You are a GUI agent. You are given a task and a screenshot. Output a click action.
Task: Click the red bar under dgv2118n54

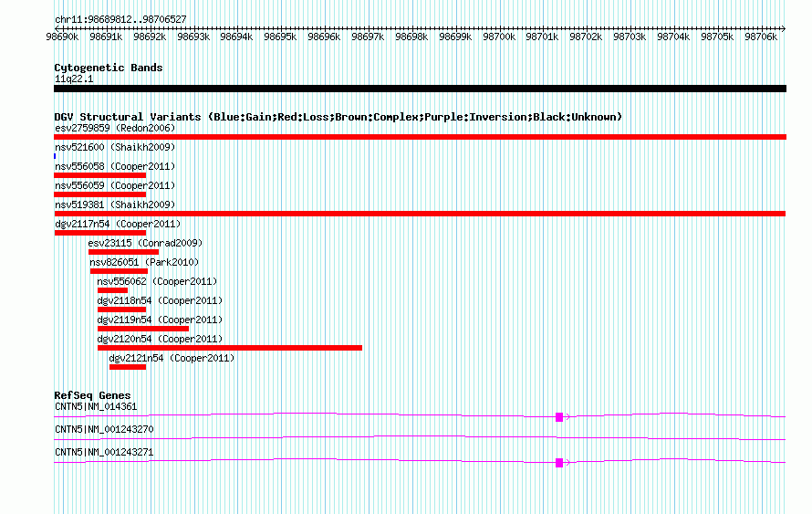coord(121,309)
